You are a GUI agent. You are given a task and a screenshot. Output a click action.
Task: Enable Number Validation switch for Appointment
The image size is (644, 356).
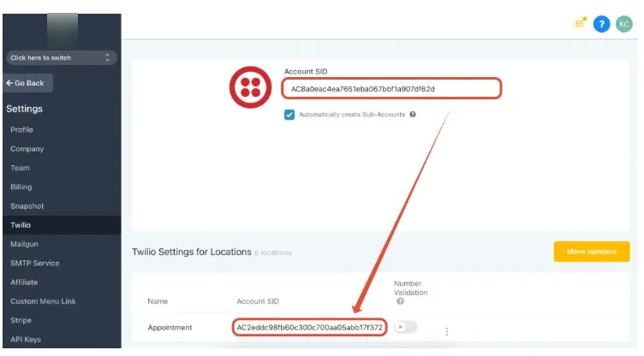405,327
